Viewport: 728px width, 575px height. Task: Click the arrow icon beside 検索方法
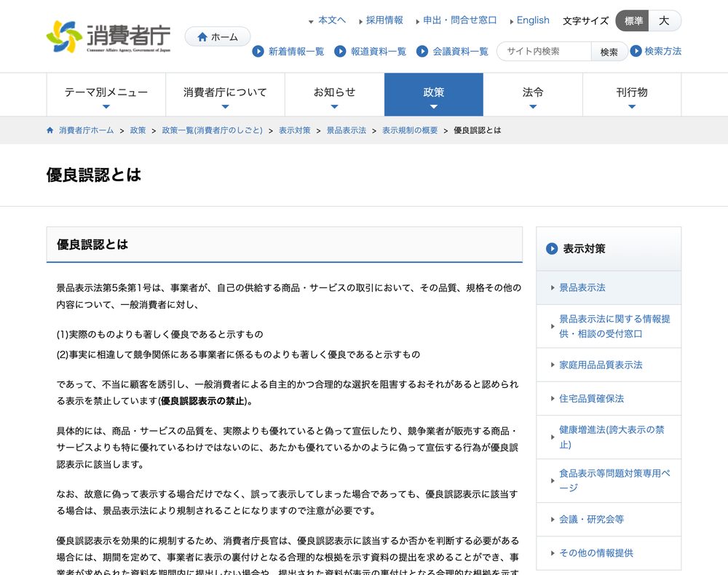(x=636, y=50)
